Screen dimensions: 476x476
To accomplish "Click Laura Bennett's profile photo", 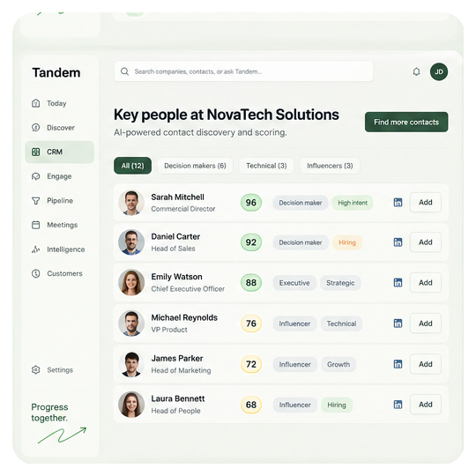I will tap(131, 405).
